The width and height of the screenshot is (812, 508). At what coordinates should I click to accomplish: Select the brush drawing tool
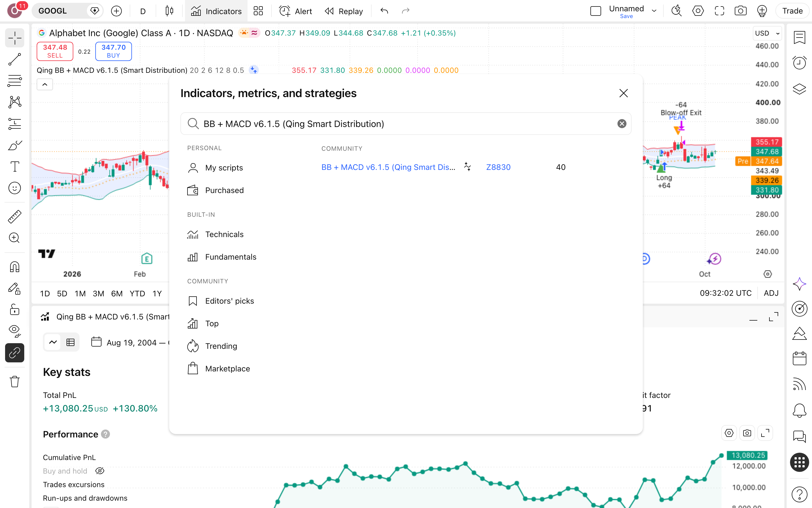click(x=15, y=145)
